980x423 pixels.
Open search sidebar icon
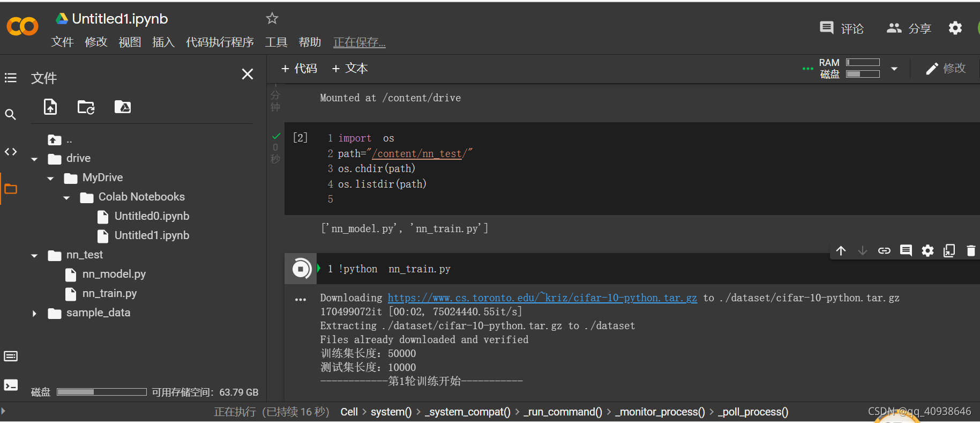tap(10, 114)
